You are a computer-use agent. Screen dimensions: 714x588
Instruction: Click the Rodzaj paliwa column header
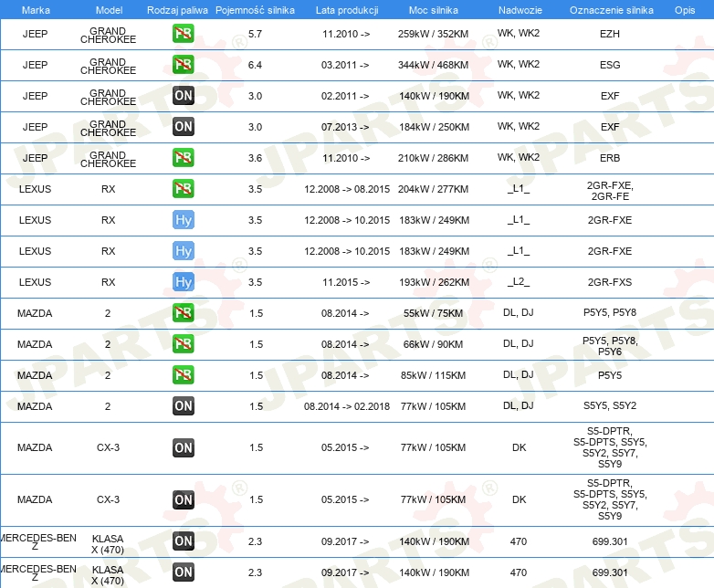[176, 9]
